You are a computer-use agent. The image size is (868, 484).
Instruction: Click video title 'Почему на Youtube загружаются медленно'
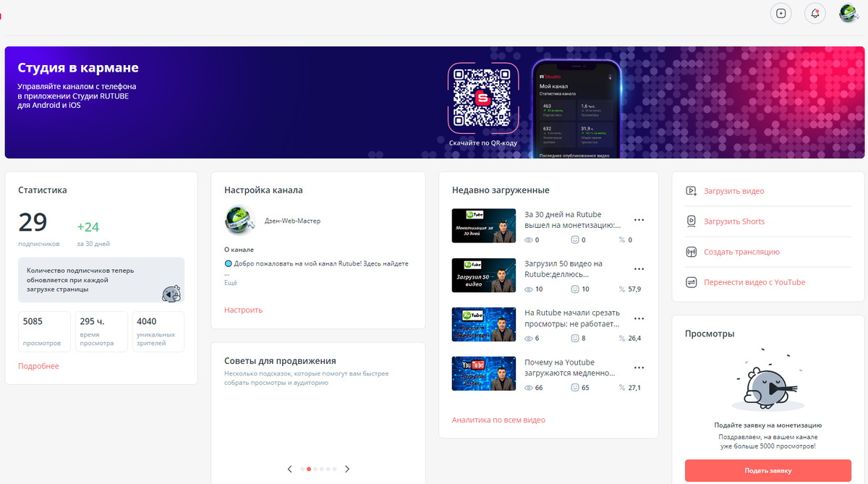570,368
